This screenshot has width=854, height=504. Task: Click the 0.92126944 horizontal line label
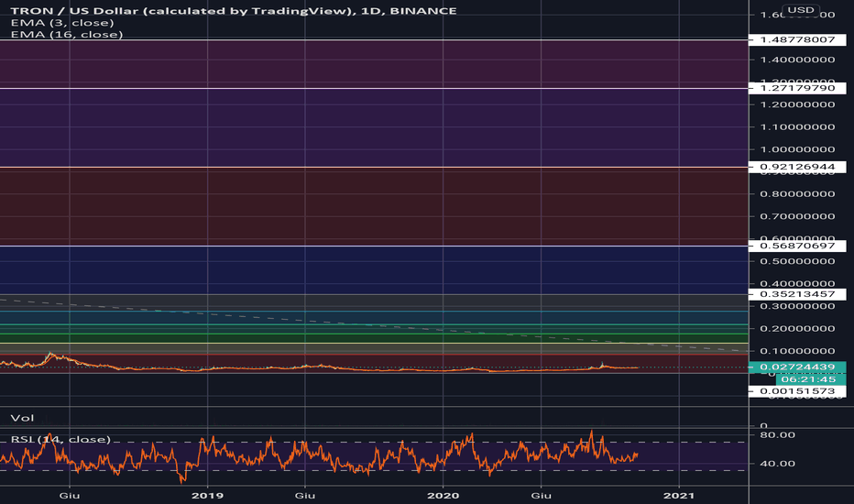click(x=797, y=167)
